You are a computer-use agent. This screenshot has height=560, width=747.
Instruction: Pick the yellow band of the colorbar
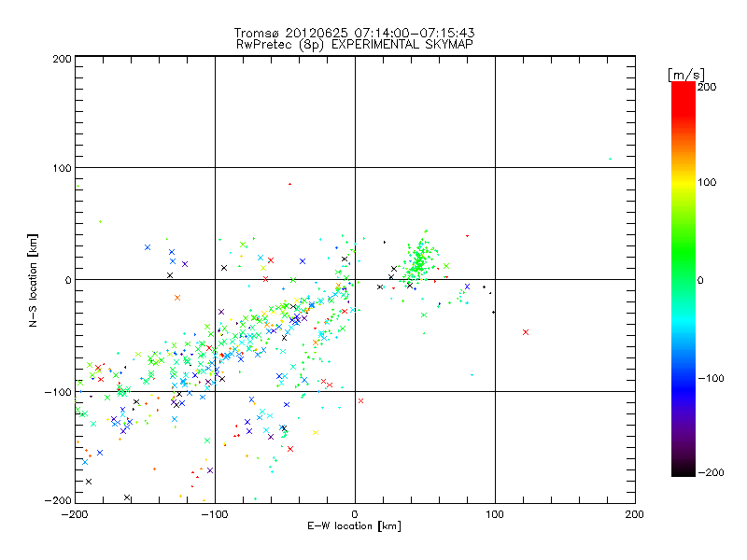684,183
